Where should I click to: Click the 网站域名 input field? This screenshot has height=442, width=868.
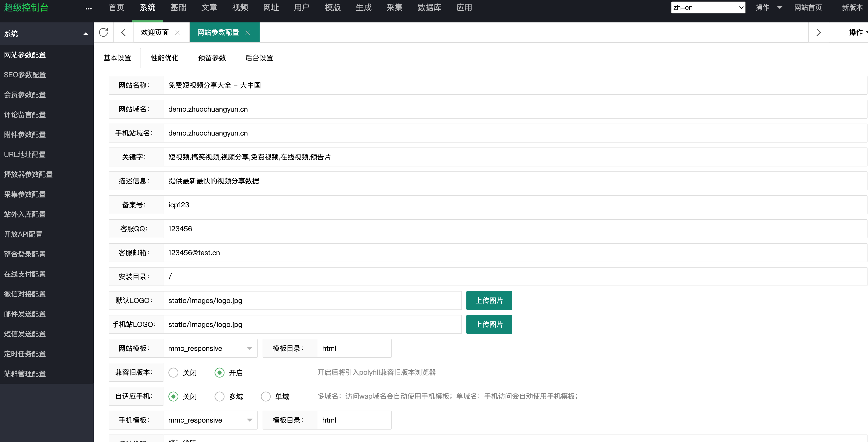[515, 109]
